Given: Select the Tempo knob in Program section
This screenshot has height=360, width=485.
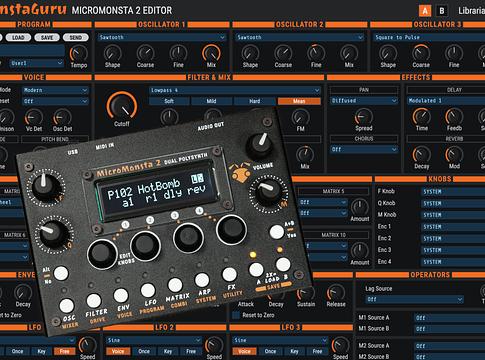Looking at the screenshot, I should point(79,53).
